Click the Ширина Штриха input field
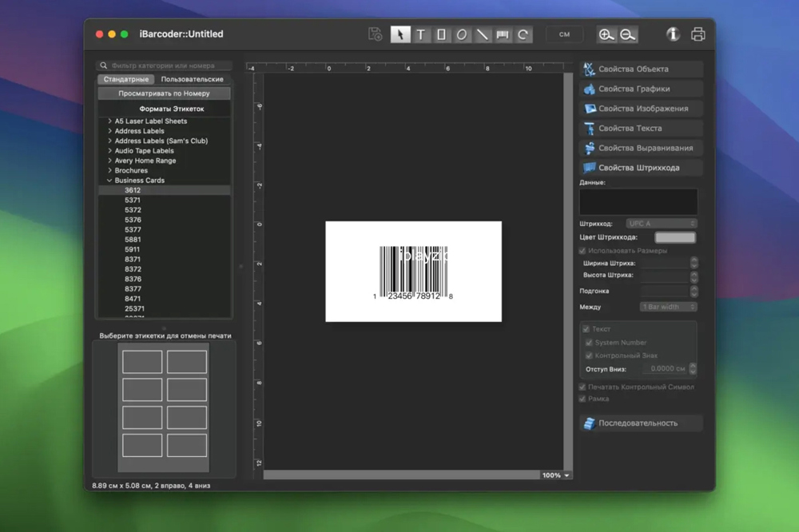799x532 pixels. 665,264
